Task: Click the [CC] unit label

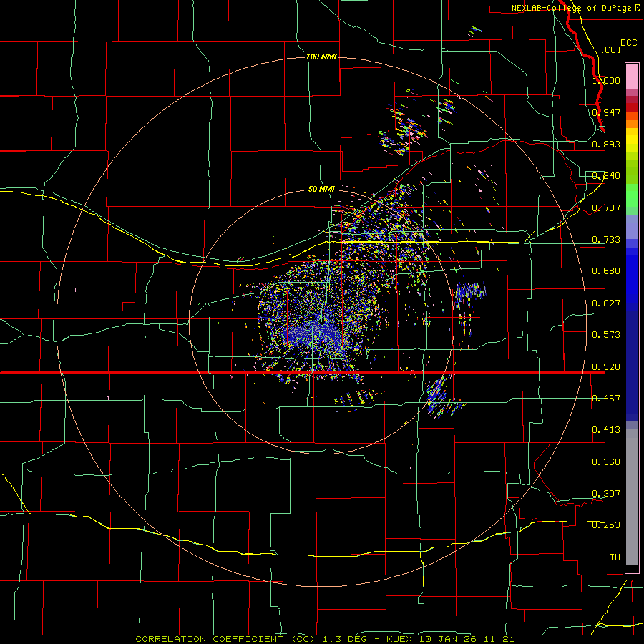Action: [610, 49]
